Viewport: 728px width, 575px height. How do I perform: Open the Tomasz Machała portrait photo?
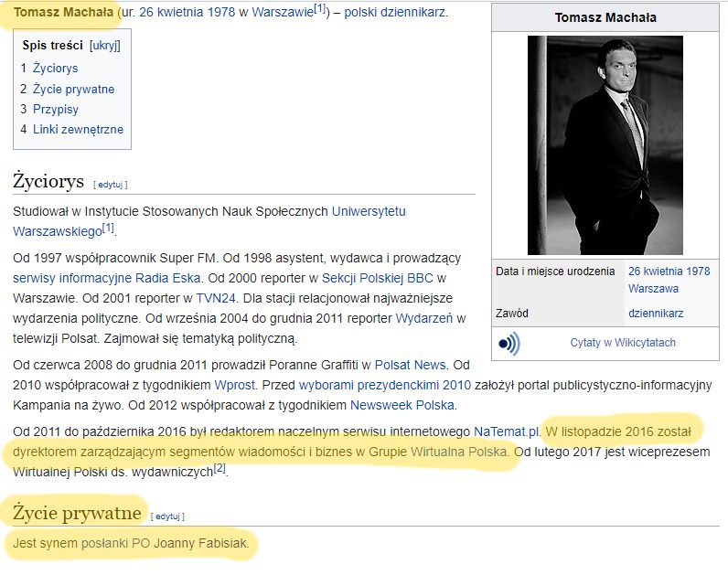[605, 145]
